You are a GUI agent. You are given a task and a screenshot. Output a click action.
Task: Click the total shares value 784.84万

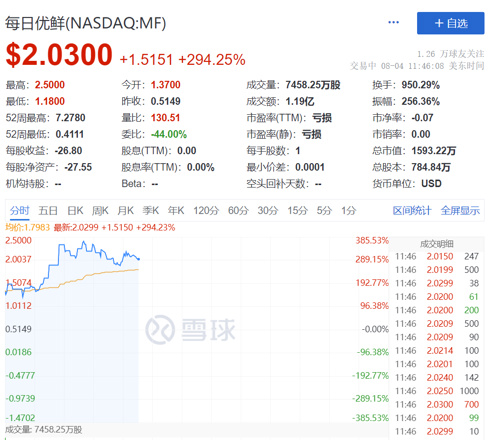(431, 167)
